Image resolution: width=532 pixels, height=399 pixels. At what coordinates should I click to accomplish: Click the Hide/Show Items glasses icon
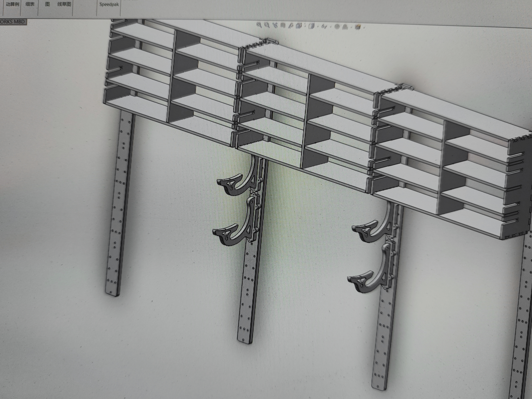(324, 27)
